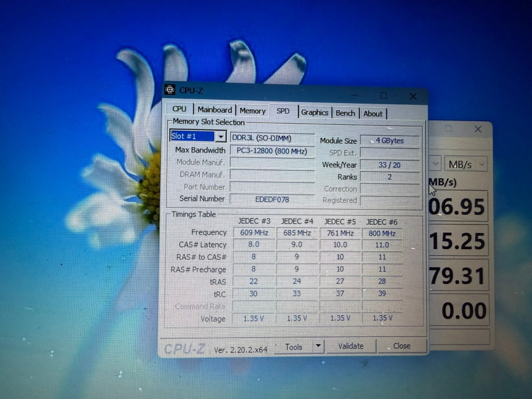Click the CAS# Latency 8.0 cell
The width and height of the screenshot is (532, 399).
pos(254,244)
